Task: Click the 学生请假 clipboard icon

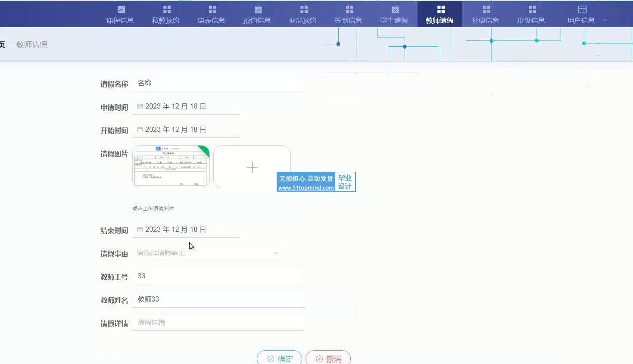Action: (395, 9)
